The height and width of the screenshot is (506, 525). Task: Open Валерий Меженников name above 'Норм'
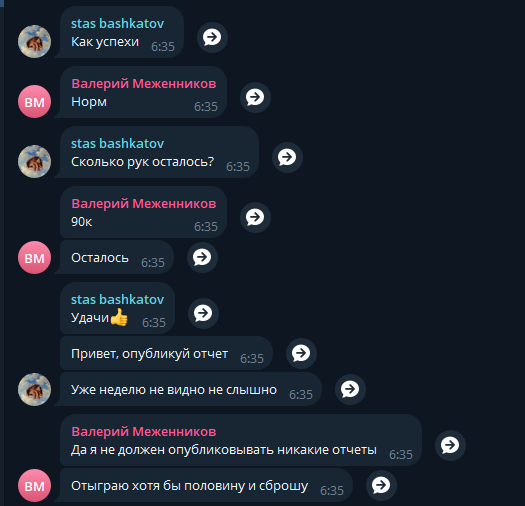point(144,84)
